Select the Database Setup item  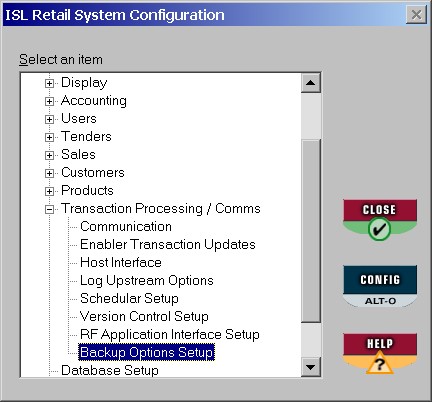(x=110, y=370)
